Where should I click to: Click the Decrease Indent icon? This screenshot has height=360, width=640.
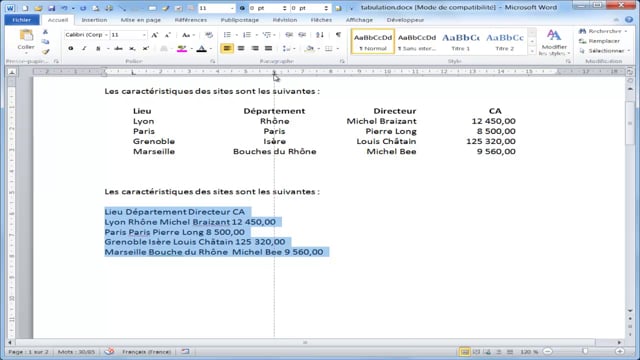(x=289, y=35)
